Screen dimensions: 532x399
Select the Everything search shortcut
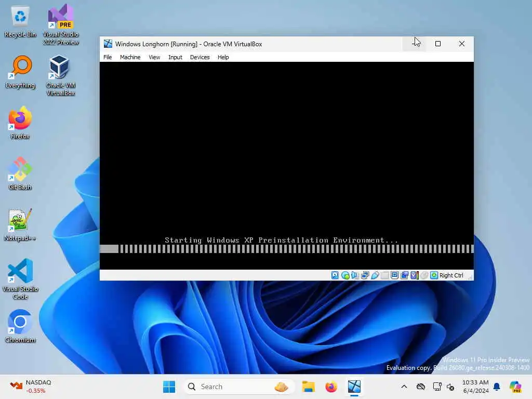pyautogui.click(x=20, y=72)
